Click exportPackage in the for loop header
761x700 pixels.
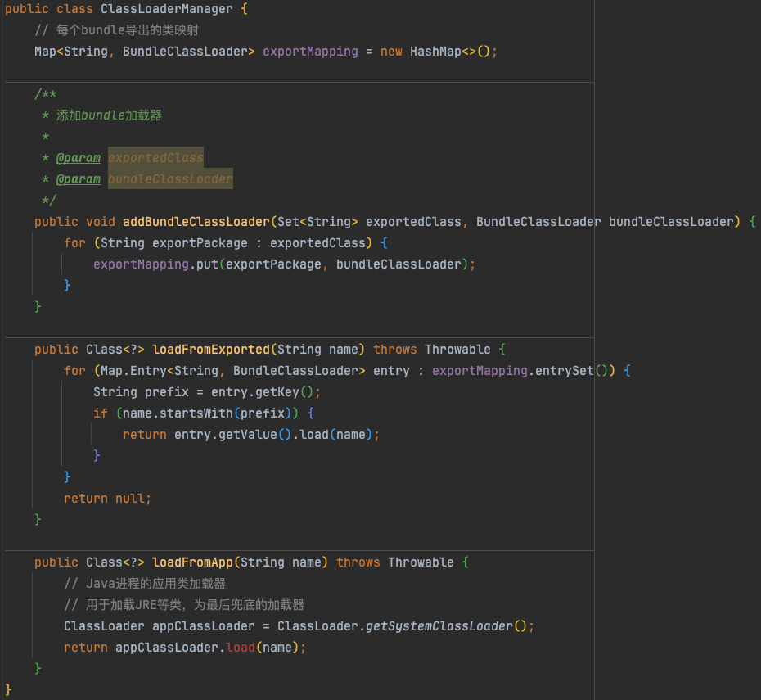pyautogui.click(x=200, y=243)
